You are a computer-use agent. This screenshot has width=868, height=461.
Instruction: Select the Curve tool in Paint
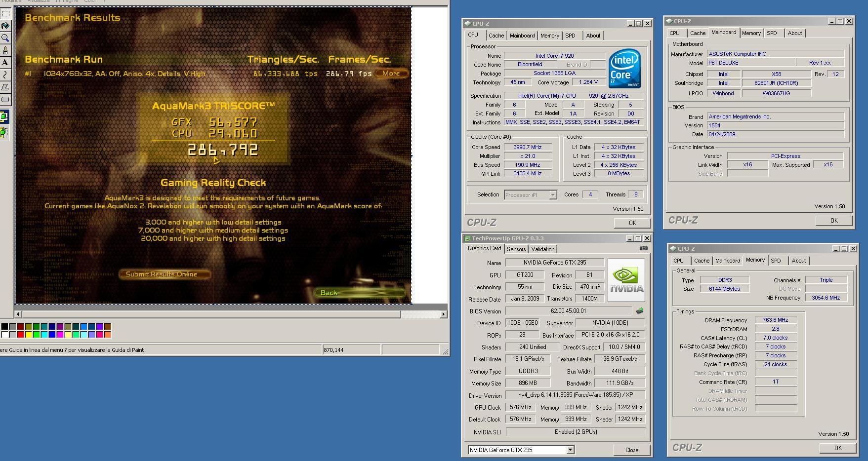[x=5, y=75]
